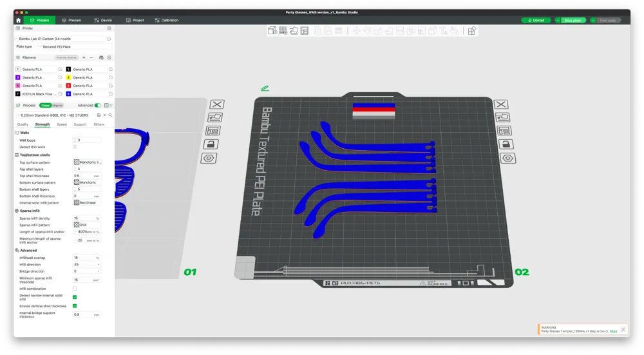Save the process preset icon

[99, 115]
